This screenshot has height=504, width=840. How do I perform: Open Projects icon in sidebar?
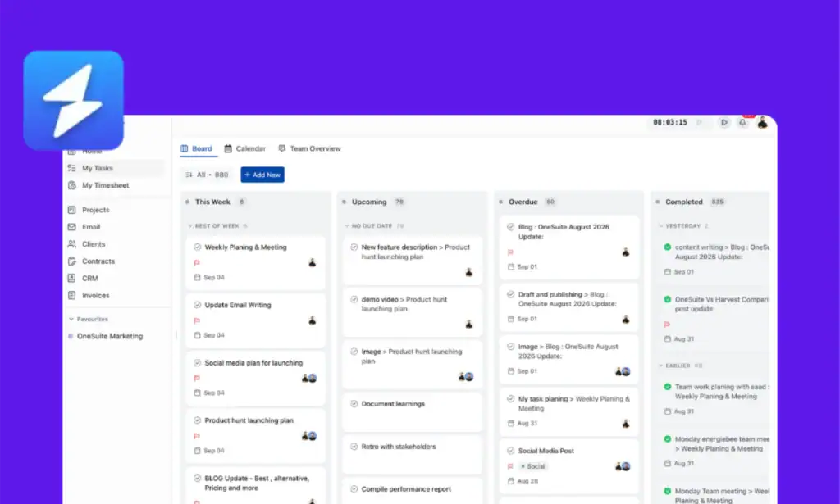[72, 210]
